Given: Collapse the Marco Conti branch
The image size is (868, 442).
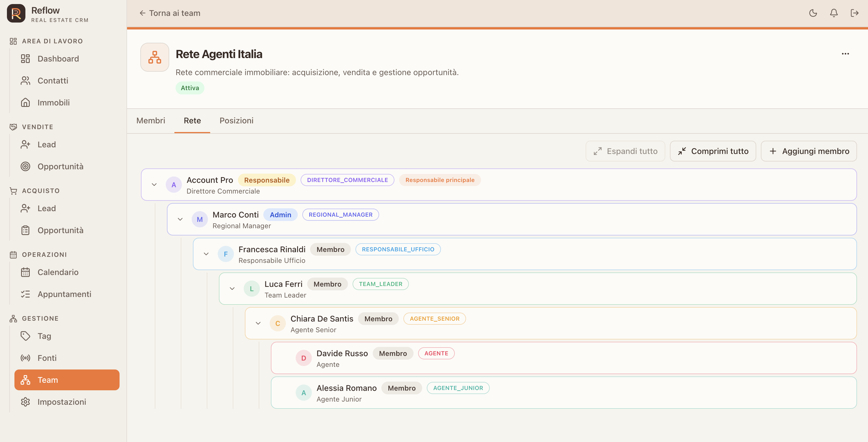Looking at the screenshot, I should pyautogui.click(x=180, y=219).
